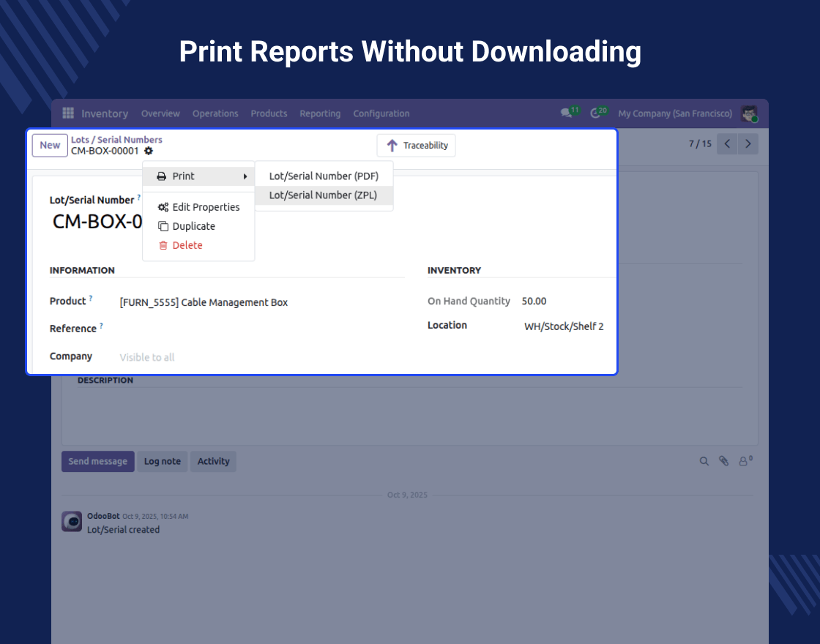
Task: Click the Reference input field
Action: point(261,329)
